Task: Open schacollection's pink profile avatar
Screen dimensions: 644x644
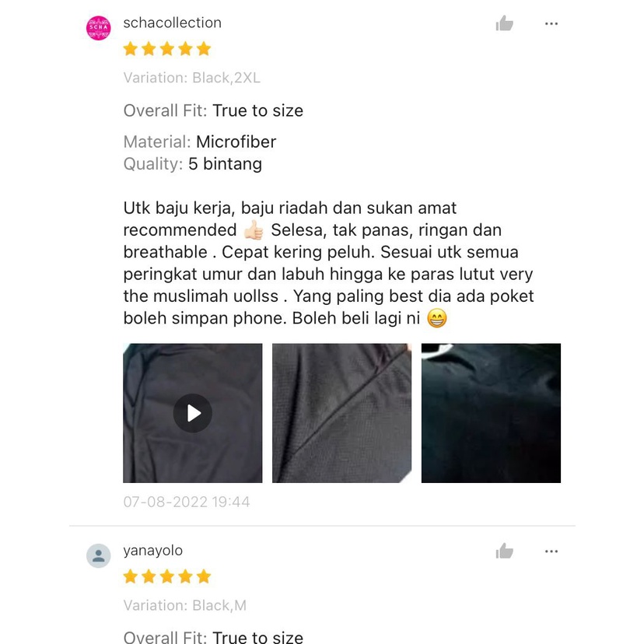Action: pos(99,28)
